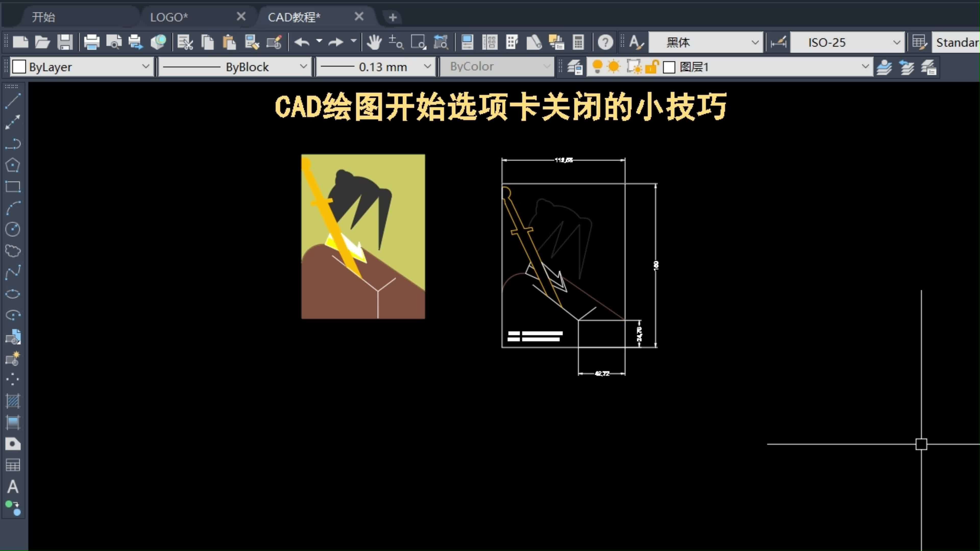Select the Pan tool

click(x=374, y=42)
